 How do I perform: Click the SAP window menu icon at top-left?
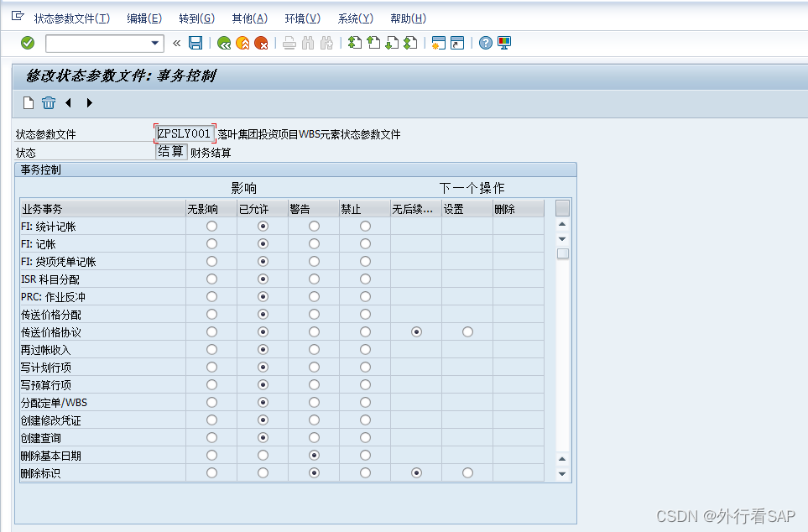coord(18,17)
